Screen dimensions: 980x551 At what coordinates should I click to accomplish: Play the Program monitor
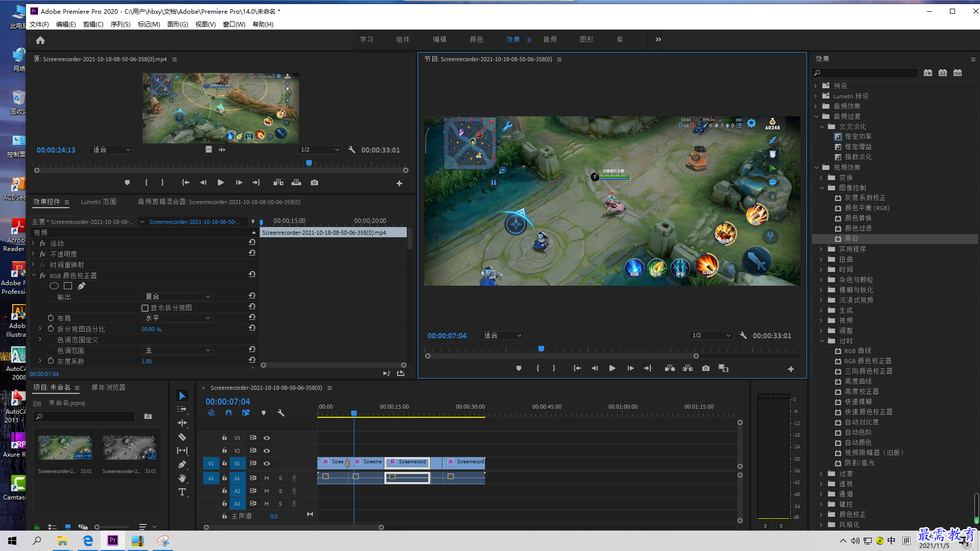[612, 368]
